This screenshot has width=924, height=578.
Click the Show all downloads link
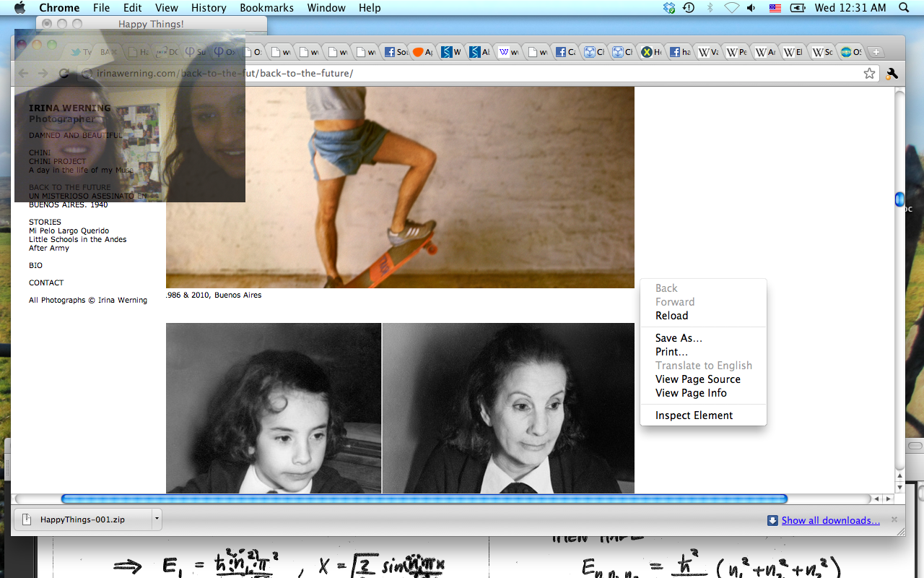830,520
